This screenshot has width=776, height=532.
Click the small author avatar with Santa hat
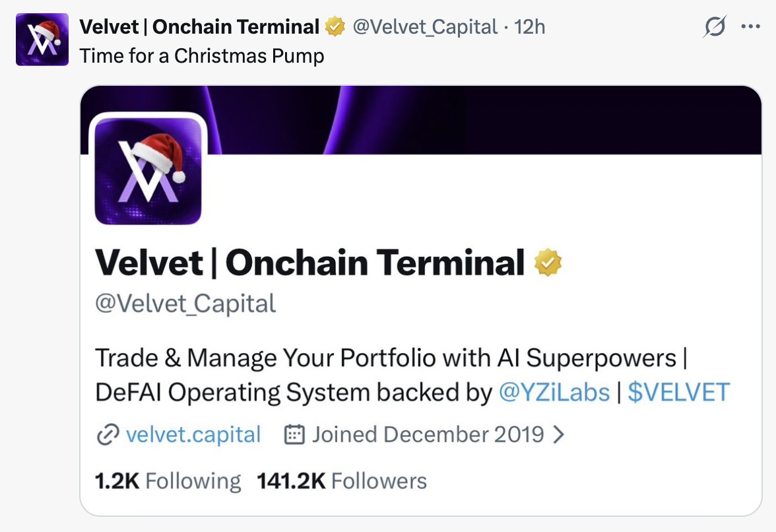42,40
